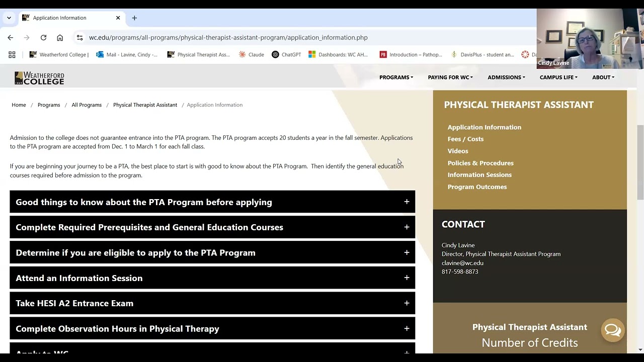
Task: Expand Take HESI A2 Entrance Exam section
Action: click(x=212, y=303)
